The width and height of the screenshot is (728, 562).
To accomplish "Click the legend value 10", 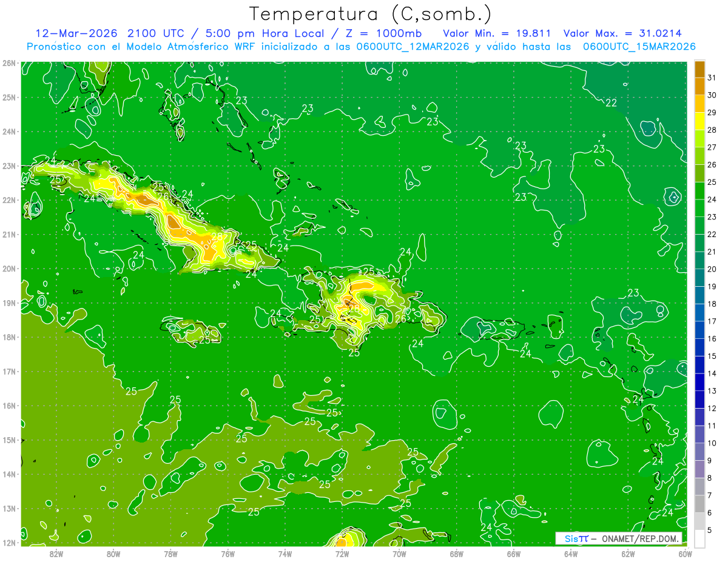I will click(x=712, y=443).
